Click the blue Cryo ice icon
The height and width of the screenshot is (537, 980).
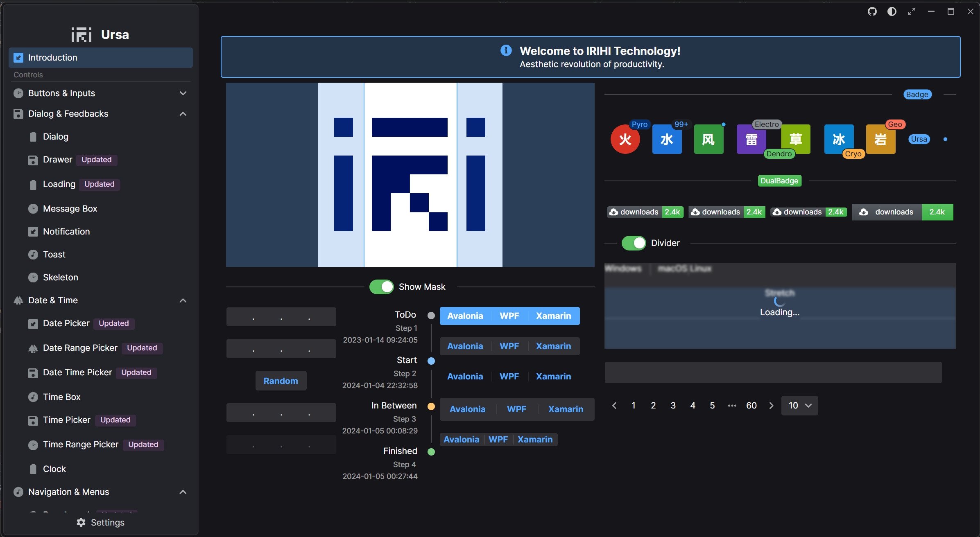coord(838,140)
